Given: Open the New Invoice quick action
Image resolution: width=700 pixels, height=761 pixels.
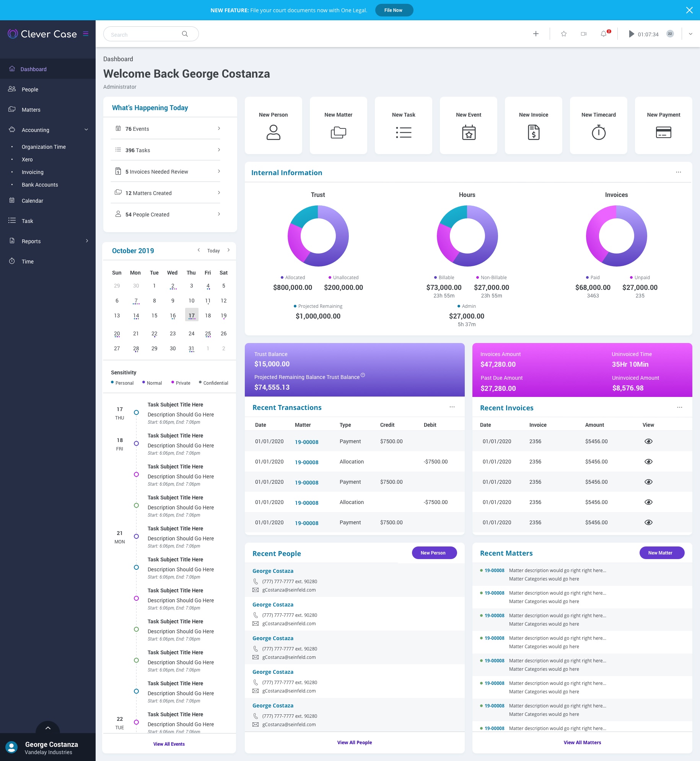Looking at the screenshot, I should (533, 125).
